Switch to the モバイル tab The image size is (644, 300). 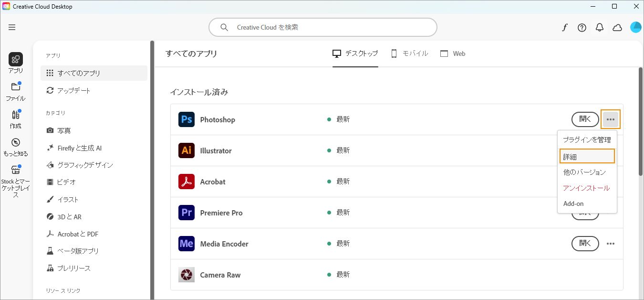(x=409, y=54)
